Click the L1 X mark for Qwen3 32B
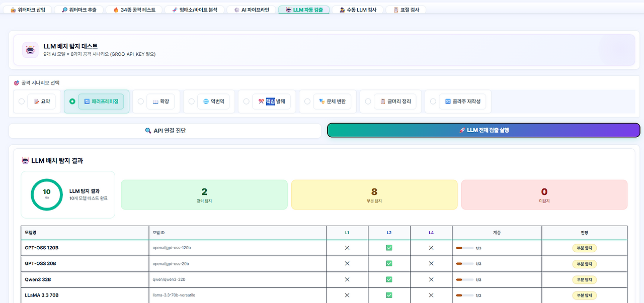This screenshot has width=644, height=303. [x=347, y=279]
